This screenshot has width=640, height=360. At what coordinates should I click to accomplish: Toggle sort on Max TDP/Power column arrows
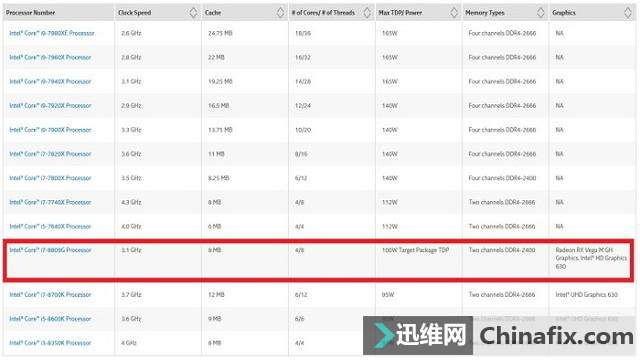coord(454,13)
